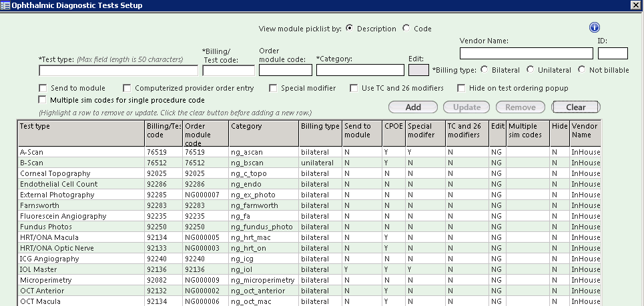This screenshot has width=644, height=306.
Task: Click the Clear button
Action: [x=576, y=107]
